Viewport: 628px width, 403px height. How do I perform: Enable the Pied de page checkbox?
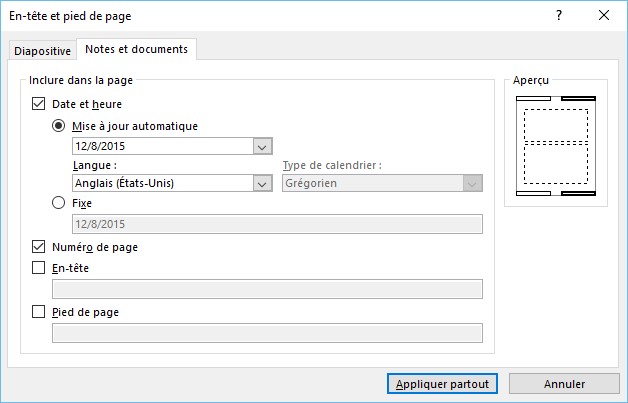(39, 312)
